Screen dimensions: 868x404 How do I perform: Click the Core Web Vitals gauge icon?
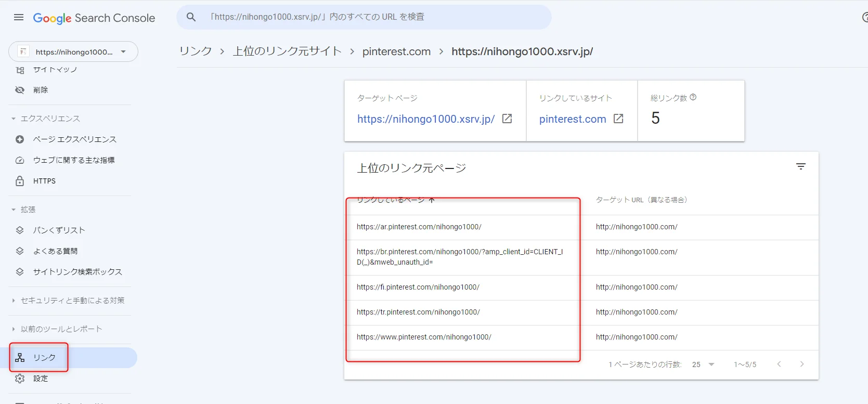[20, 160]
